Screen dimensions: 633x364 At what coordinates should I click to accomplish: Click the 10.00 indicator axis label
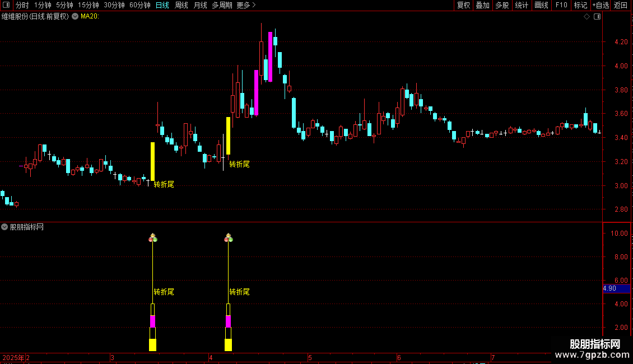tap(619, 234)
